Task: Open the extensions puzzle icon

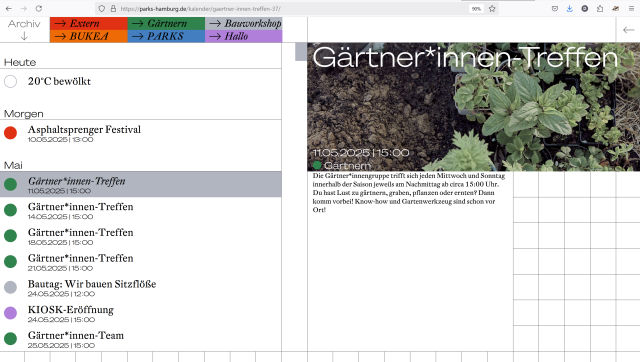Action: click(600, 9)
